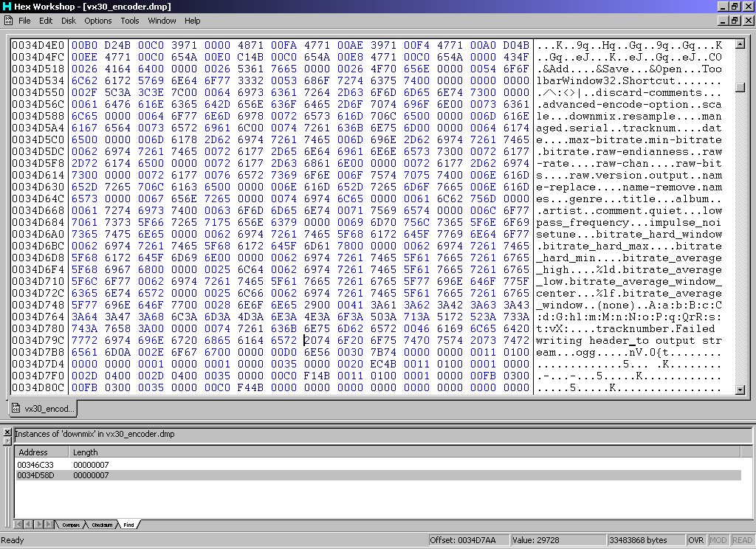Click the Value: 29728 status field
The height and width of the screenshot is (549, 756).
558,540
